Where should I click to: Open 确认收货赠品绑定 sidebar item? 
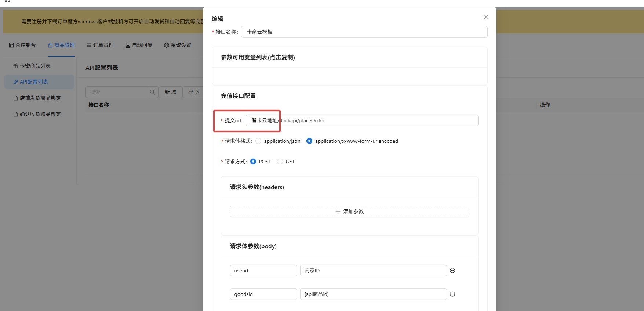pyautogui.click(x=40, y=114)
